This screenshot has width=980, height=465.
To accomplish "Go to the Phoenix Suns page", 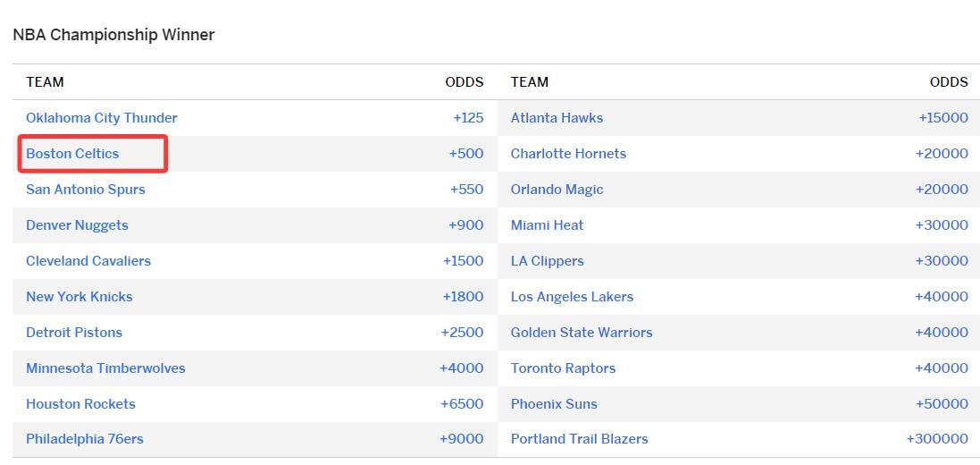I will (x=554, y=404).
